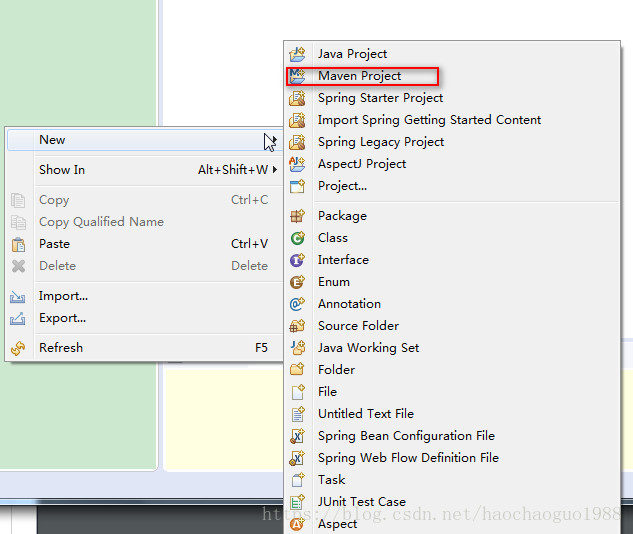
Task: Click the generic Project... wizard icon
Action: [x=298, y=186]
